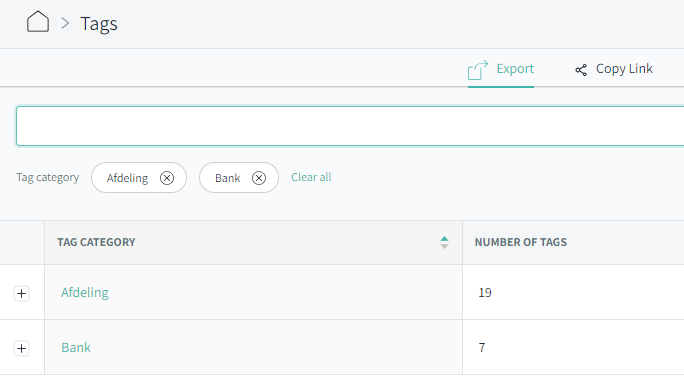Click the Tags breadcrumb title

tap(99, 24)
